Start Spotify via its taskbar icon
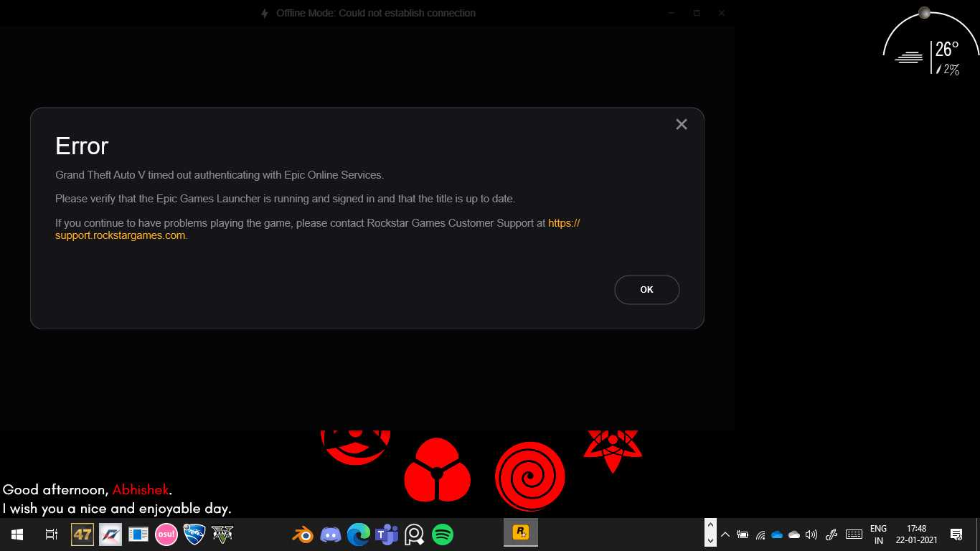Image resolution: width=980 pixels, height=551 pixels. pyautogui.click(x=443, y=534)
